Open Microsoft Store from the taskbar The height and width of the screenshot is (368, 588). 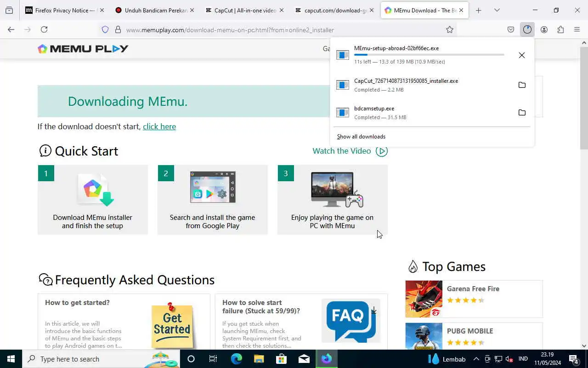pyautogui.click(x=282, y=359)
